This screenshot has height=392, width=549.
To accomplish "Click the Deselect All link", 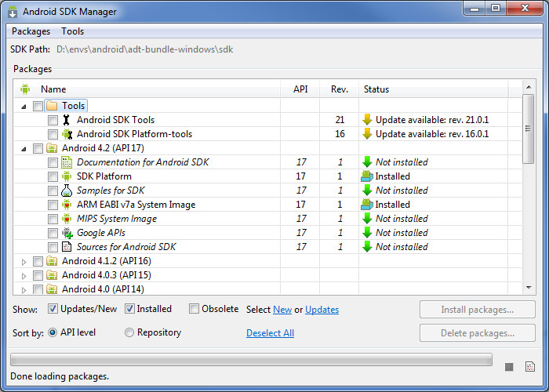I will [x=270, y=333].
